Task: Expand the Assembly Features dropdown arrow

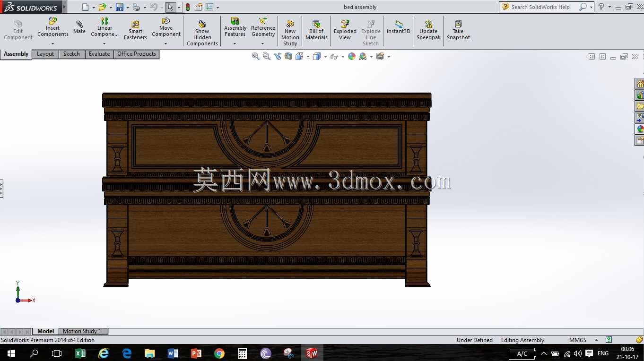Action: [x=235, y=44]
